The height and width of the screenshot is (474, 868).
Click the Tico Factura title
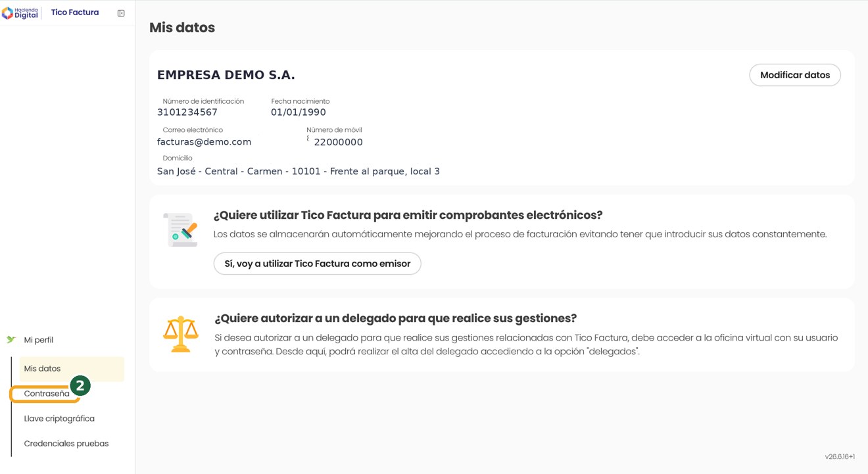click(75, 12)
